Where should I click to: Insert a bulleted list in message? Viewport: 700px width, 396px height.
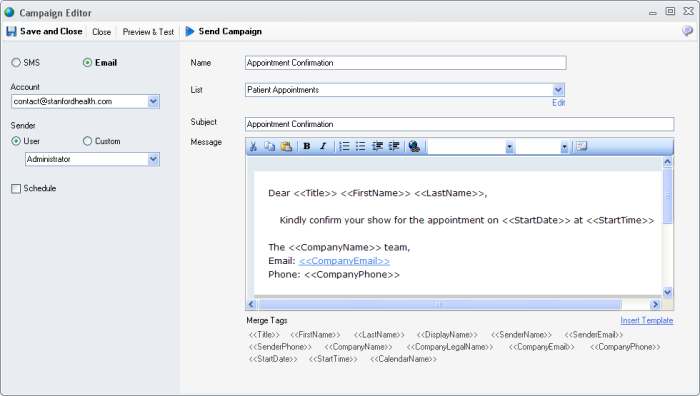[360, 146]
